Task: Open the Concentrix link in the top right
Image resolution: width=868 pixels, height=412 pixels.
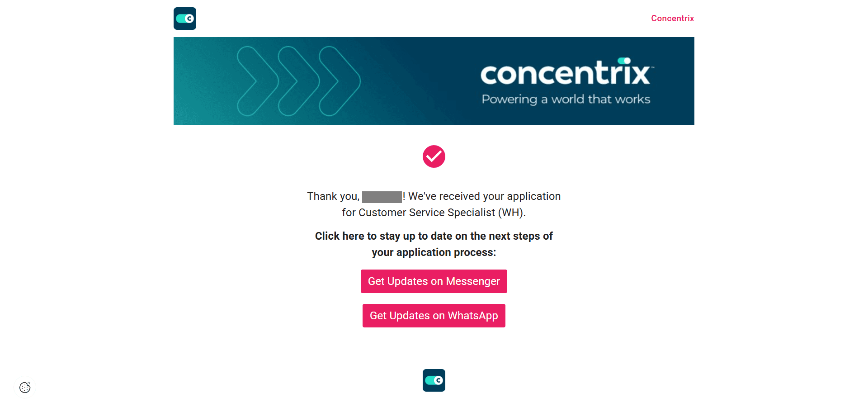Action: pos(672,19)
